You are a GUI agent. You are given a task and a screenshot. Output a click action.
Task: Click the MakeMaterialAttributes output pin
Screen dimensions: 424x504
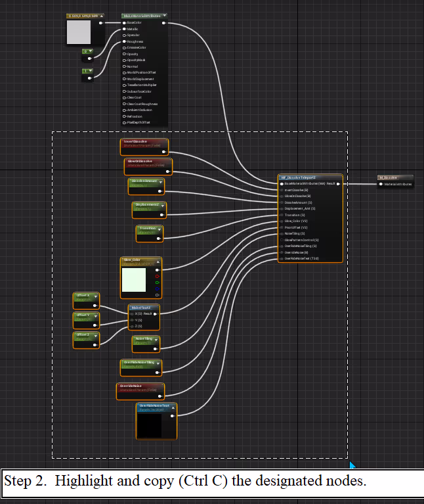point(163,23)
